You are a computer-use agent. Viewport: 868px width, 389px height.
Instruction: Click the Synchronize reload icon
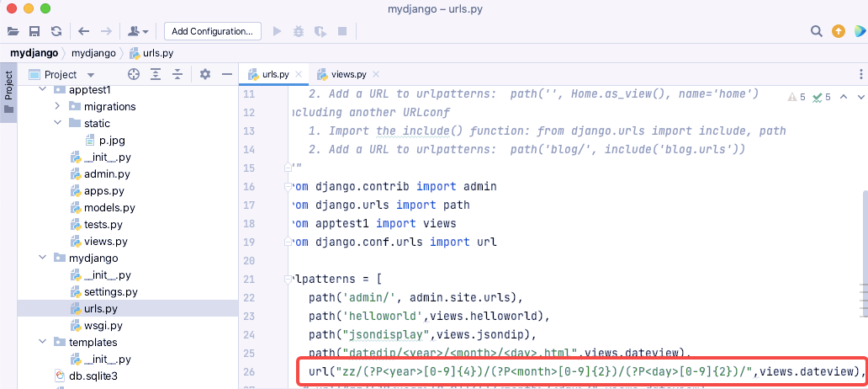click(x=56, y=32)
